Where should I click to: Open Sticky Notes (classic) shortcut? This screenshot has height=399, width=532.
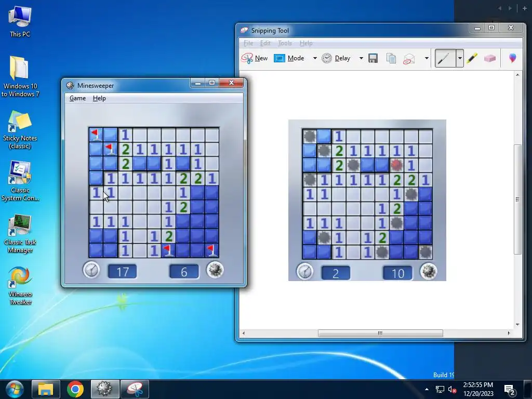coord(20,130)
